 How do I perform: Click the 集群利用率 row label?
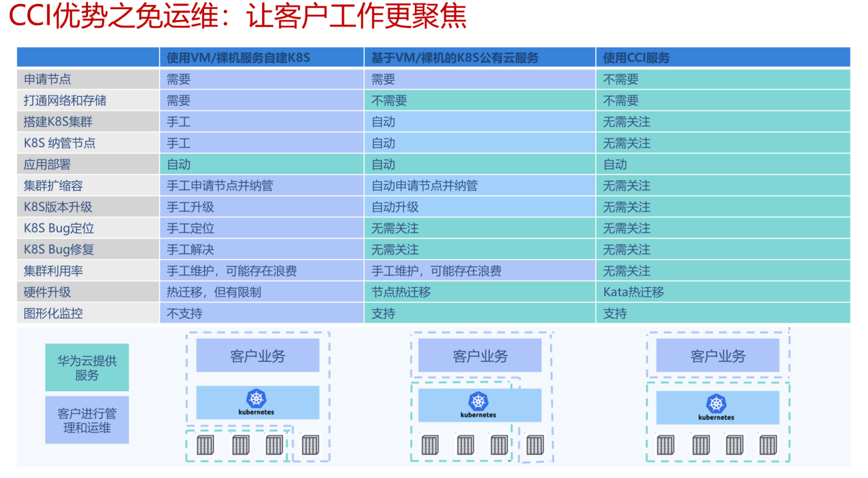tap(88, 271)
